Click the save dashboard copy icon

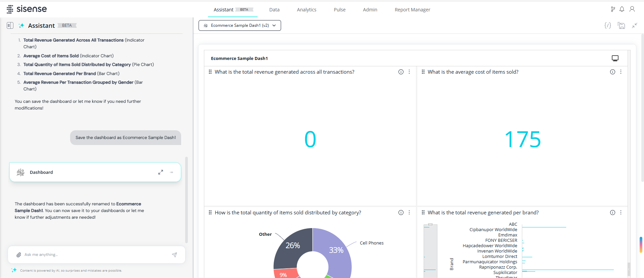click(621, 25)
